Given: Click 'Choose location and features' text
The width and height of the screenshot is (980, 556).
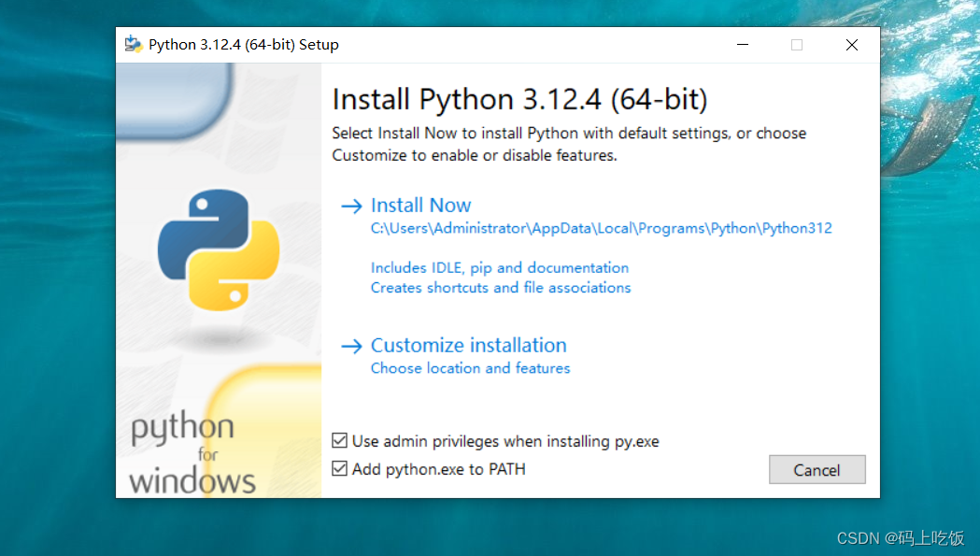Looking at the screenshot, I should [x=470, y=368].
